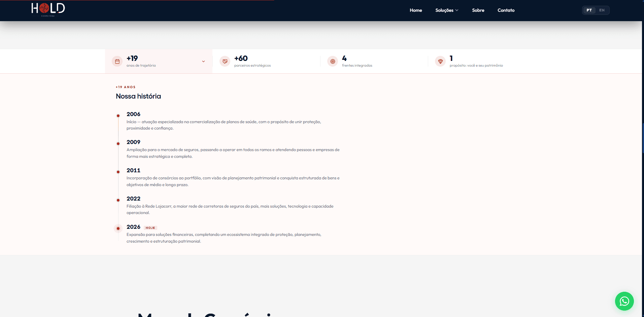Open the Contato page link
Screen dimensions: 644x317
pyautogui.click(x=506, y=10)
